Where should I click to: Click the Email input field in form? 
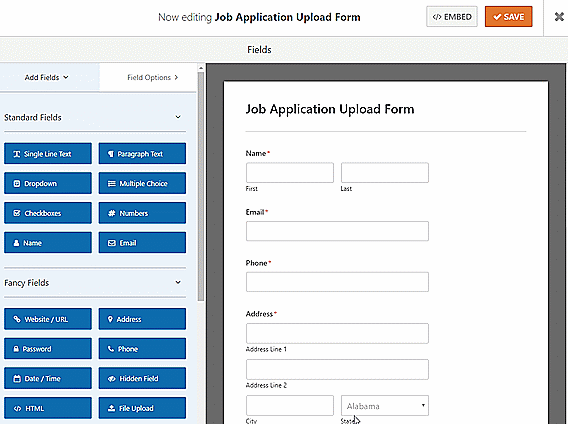[337, 231]
